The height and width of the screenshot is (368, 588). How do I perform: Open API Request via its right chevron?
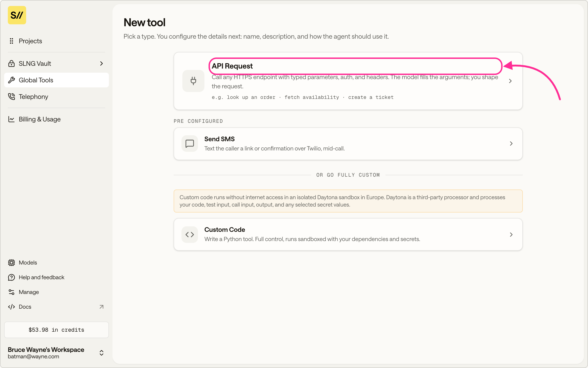(510, 81)
